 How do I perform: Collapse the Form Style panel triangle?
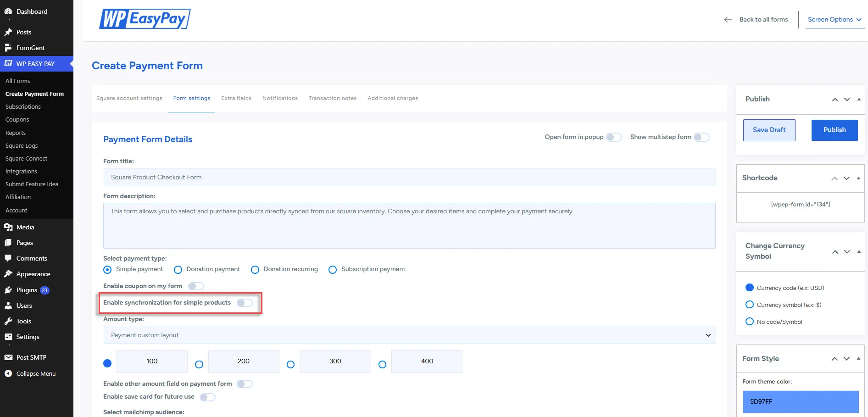(858, 358)
